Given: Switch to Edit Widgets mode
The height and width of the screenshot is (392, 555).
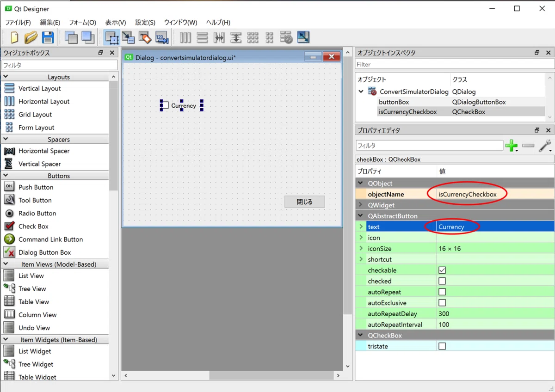Looking at the screenshot, I should pyautogui.click(x=111, y=37).
